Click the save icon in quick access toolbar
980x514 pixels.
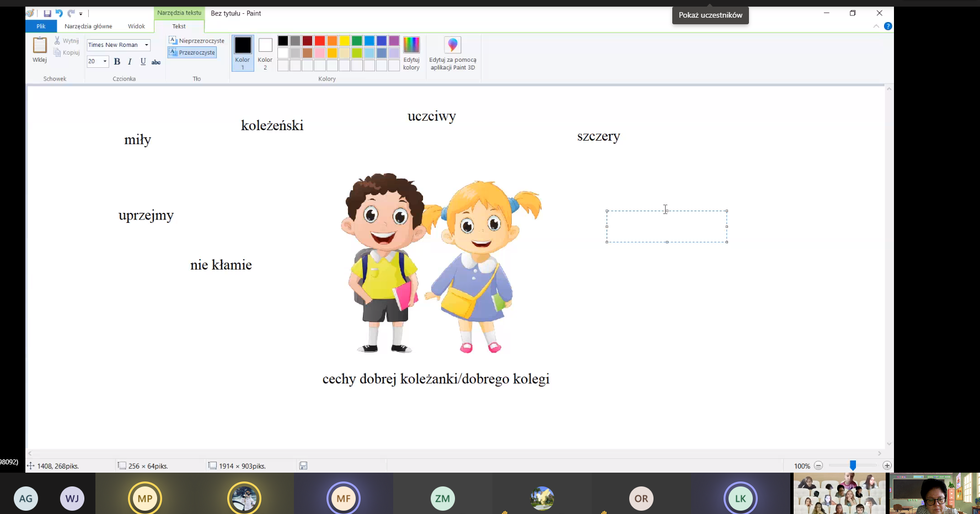[47, 13]
